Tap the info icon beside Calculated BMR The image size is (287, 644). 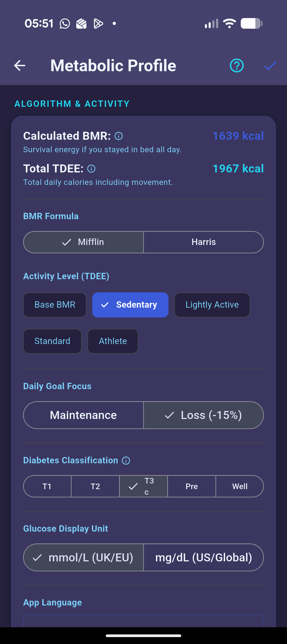[x=119, y=136]
